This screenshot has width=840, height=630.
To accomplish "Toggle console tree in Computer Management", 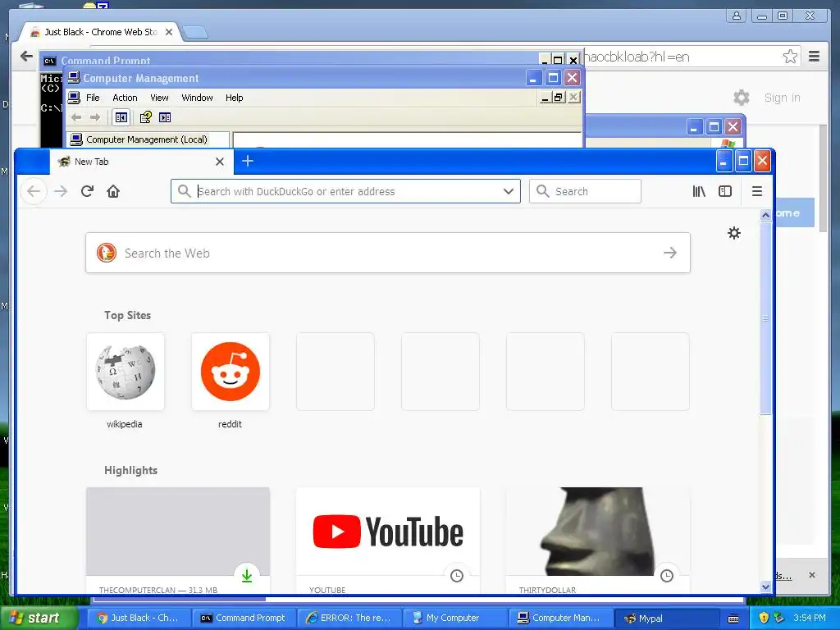I will 121,117.
